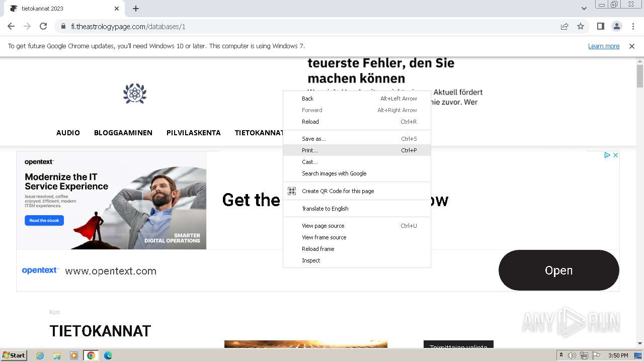Open the Windows Start menu
The height and width of the screenshot is (362, 644).
pyautogui.click(x=14, y=355)
